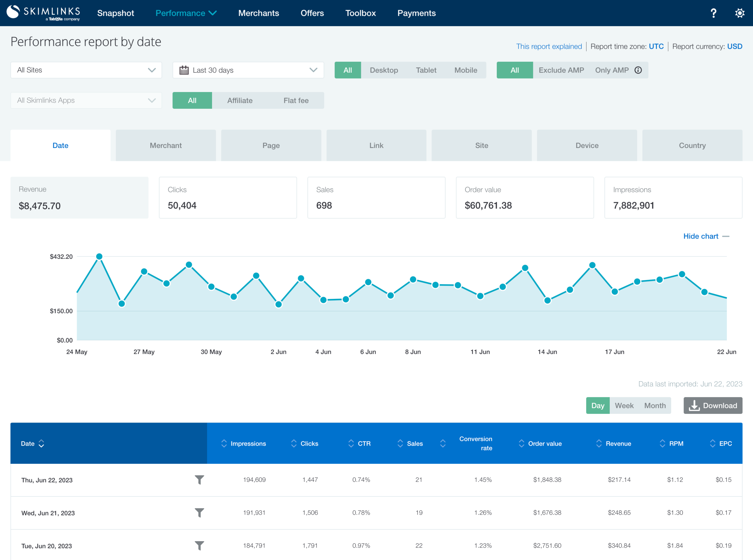
Task: Switch to the Merchant tab
Action: point(166,145)
